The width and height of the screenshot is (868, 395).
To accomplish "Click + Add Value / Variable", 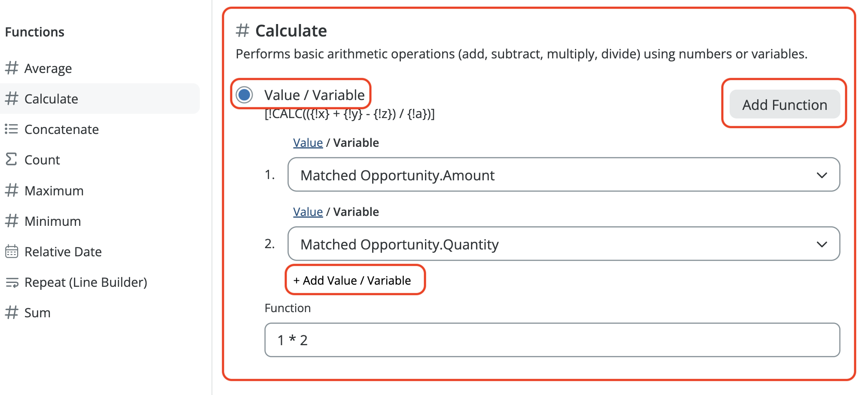I will click(x=352, y=280).
